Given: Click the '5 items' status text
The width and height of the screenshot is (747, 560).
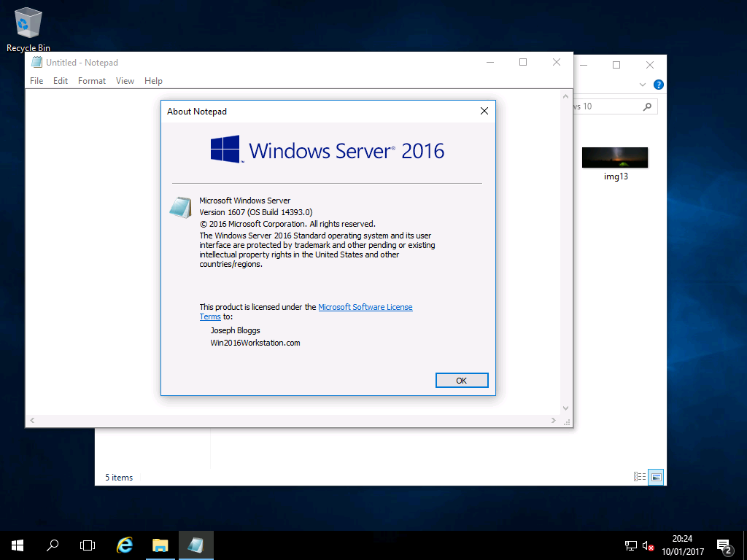Looking at the screenshot, I should (x=119, y=477).
